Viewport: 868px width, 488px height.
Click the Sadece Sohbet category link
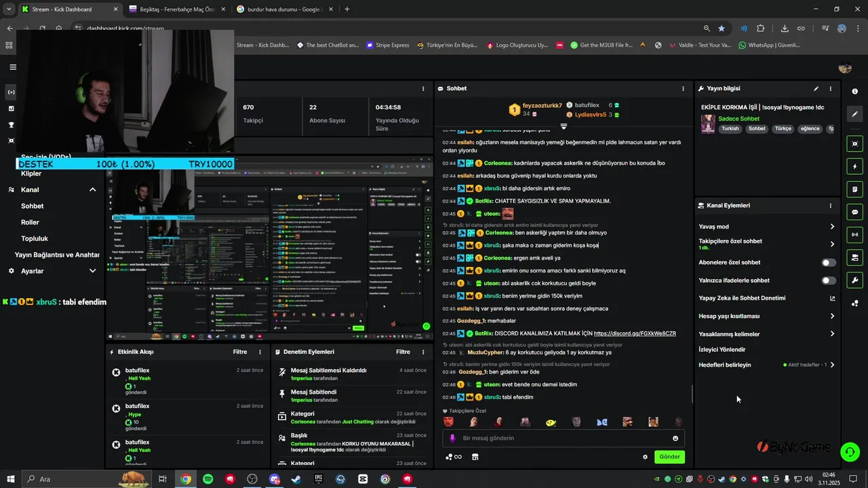coord(738,119)
